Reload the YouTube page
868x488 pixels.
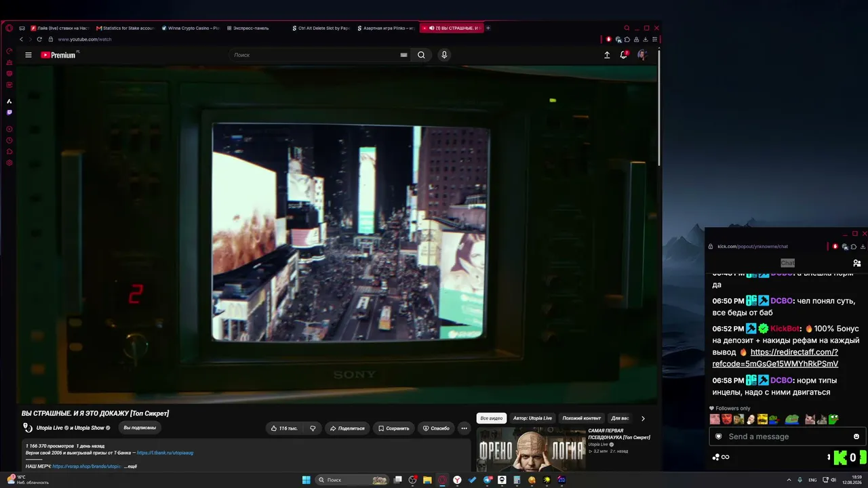click(x=39, y=39)
